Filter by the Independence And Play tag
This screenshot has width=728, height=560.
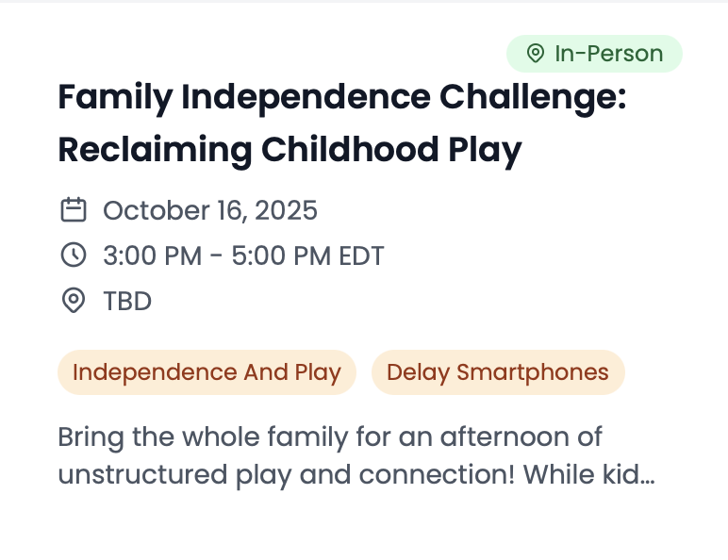[x=207, y=372]
